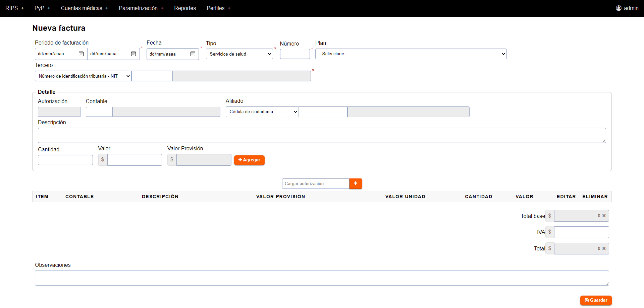
Task: Open calendar picker for billing period start date
Action: 81,54
